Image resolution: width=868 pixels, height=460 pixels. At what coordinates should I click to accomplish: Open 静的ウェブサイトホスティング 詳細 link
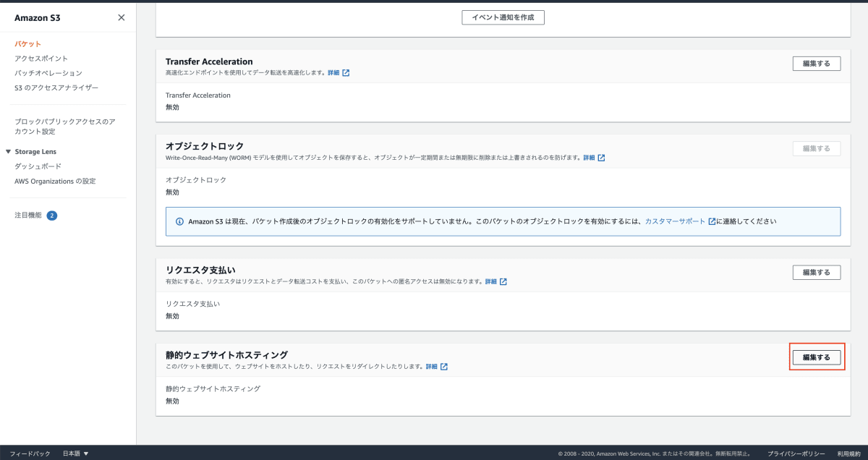[x=436, y=367]
